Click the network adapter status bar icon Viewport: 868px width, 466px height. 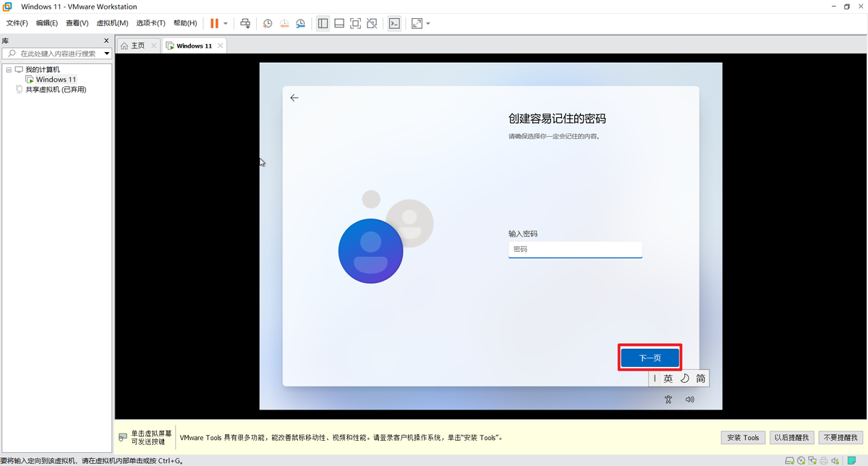click(x=812, y=460)
